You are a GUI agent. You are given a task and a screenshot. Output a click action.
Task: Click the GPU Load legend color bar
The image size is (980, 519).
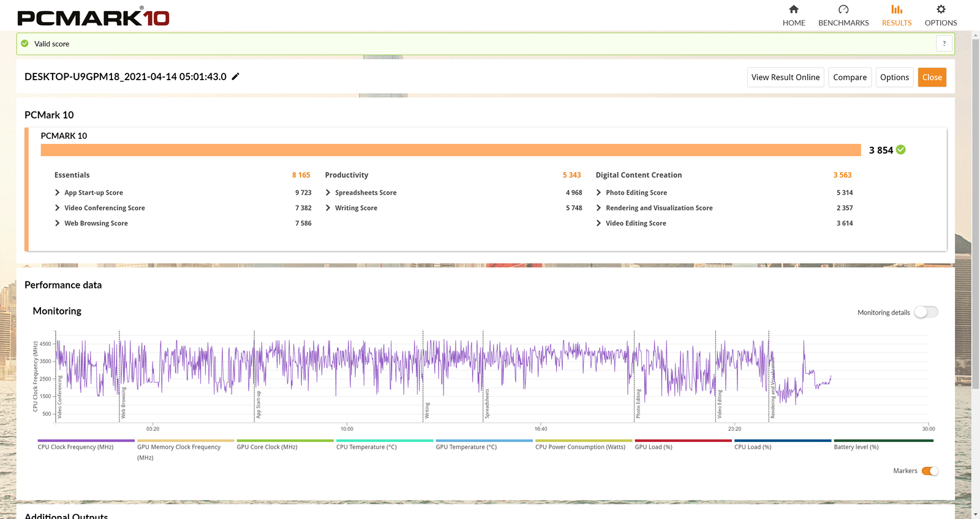tap(683, 441)
